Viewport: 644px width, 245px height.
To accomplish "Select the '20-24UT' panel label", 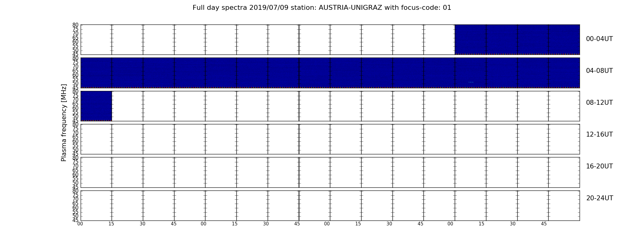I will pos(600,198).
